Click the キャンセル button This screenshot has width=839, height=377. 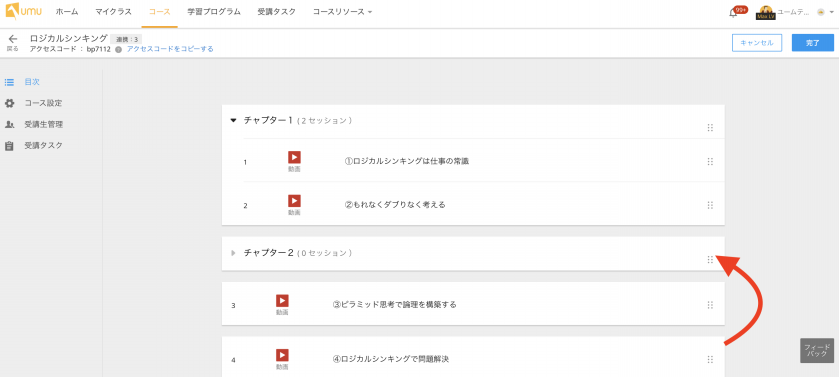pos(757,43)
